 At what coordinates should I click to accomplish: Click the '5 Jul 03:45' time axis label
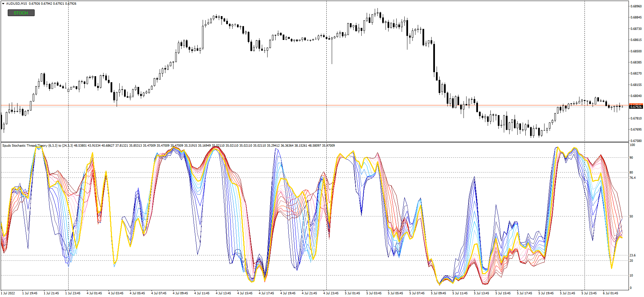coord(374,293)
